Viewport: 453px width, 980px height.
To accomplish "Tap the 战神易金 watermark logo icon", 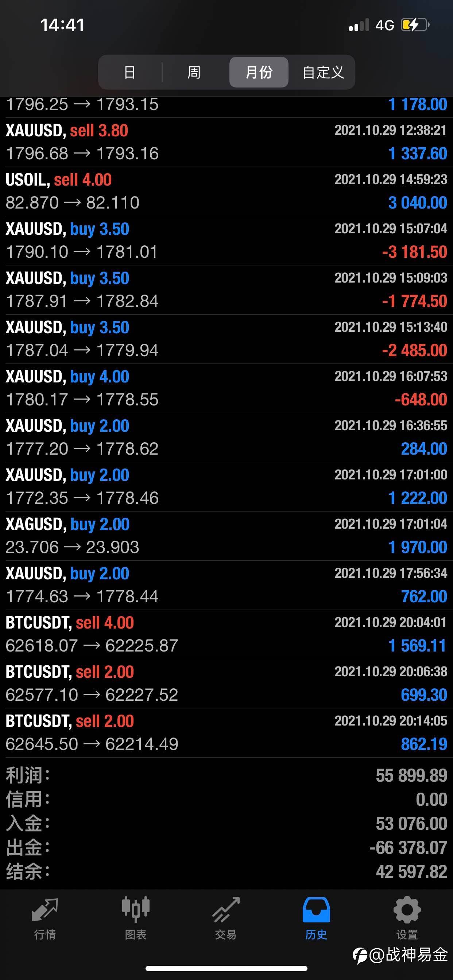I will click(360, 956).
